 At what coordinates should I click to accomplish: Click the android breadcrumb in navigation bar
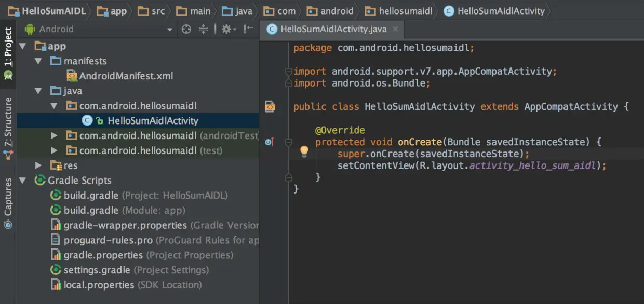click(330, 10)
